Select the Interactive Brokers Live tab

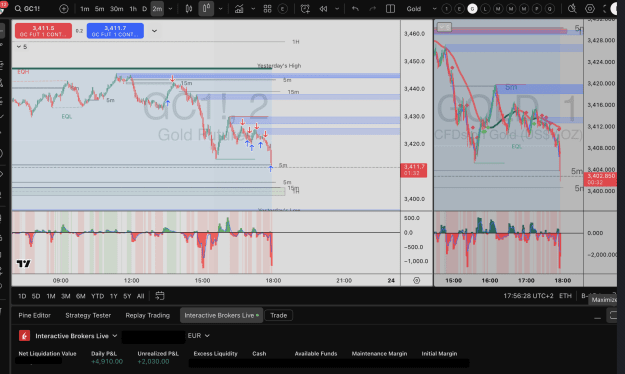pos(221,315)
